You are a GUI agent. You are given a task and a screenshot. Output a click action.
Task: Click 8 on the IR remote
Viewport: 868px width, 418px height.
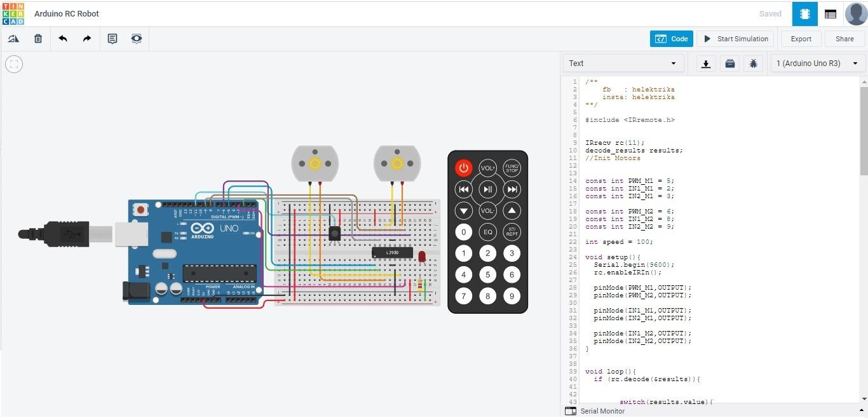488,296
